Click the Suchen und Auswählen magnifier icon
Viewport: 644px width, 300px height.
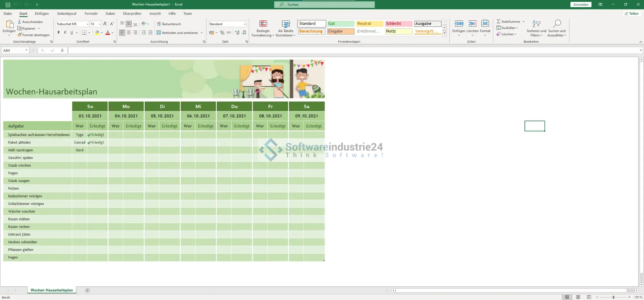point(557,24)
